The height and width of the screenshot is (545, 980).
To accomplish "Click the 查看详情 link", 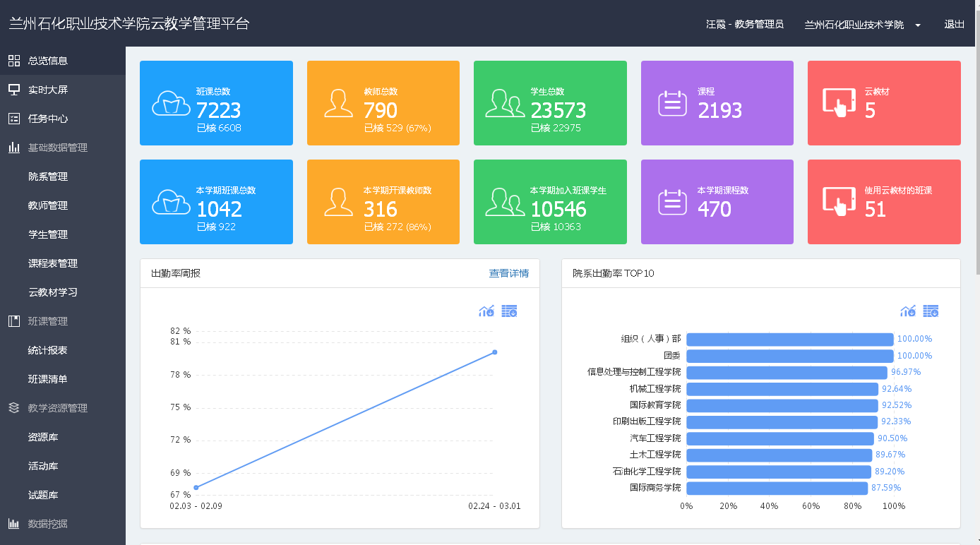I will click(x=508, y=273).
